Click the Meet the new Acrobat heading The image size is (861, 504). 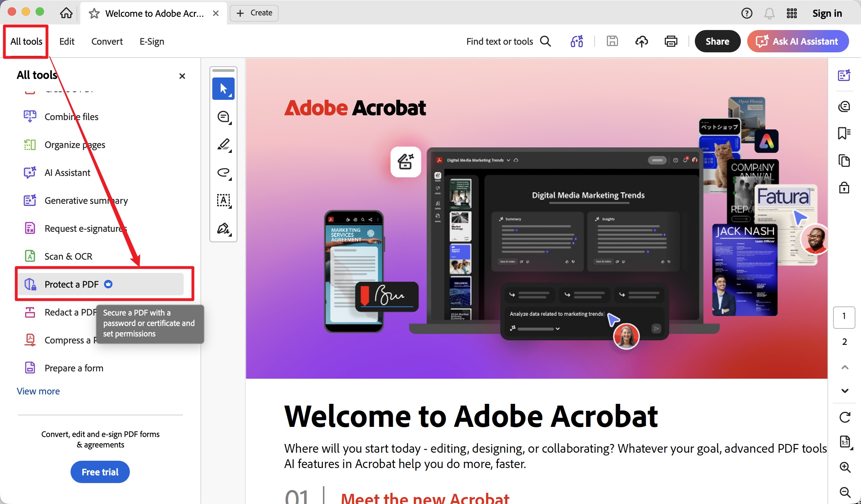[425, 498]
